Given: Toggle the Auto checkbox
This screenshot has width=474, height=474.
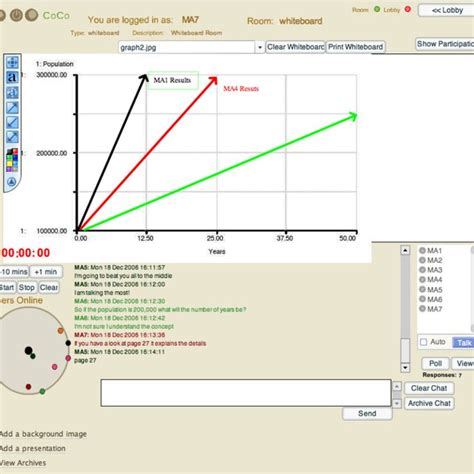Looking at the screenshot, I should (424, 342).
